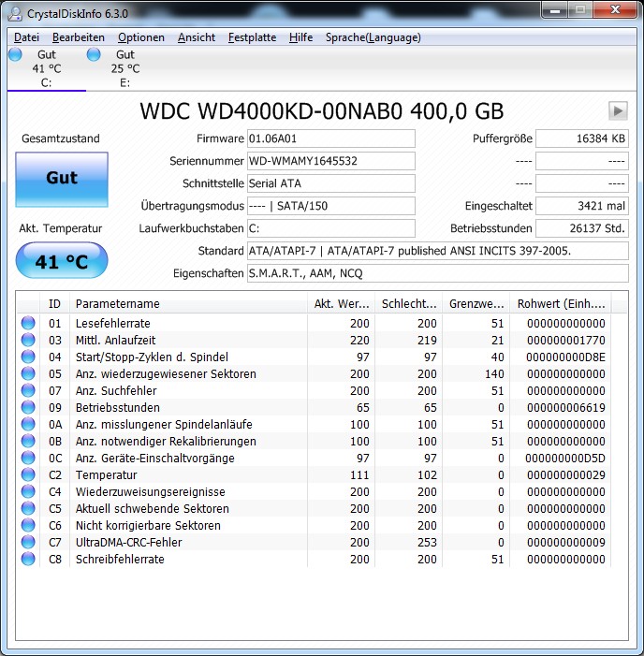Open the Ansicht menu
The image size is (644, 656).
(197, 37)
